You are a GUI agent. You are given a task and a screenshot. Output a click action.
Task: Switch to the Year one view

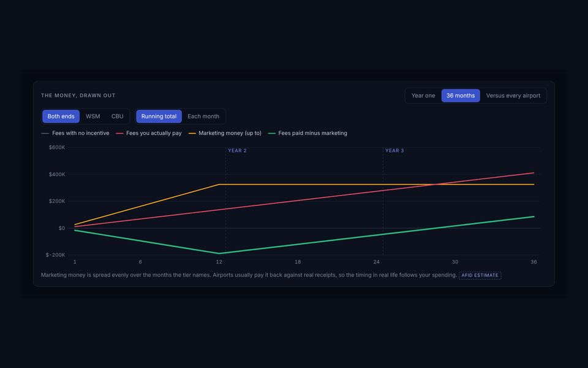423,96
